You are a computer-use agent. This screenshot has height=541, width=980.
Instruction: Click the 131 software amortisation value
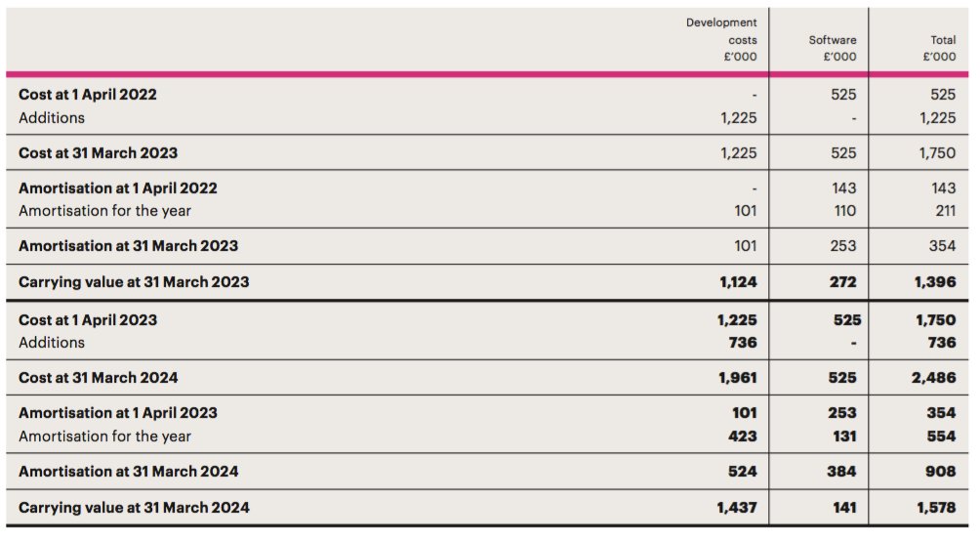(x=844, y=436)
